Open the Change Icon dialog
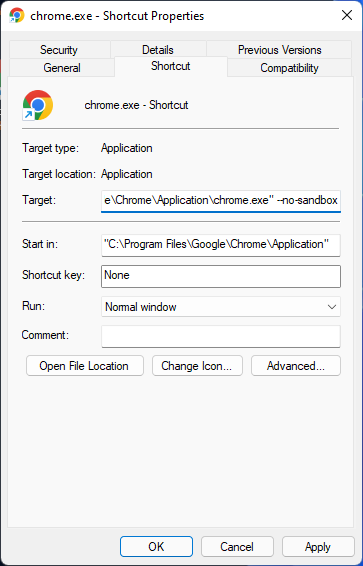 (197, 366)
